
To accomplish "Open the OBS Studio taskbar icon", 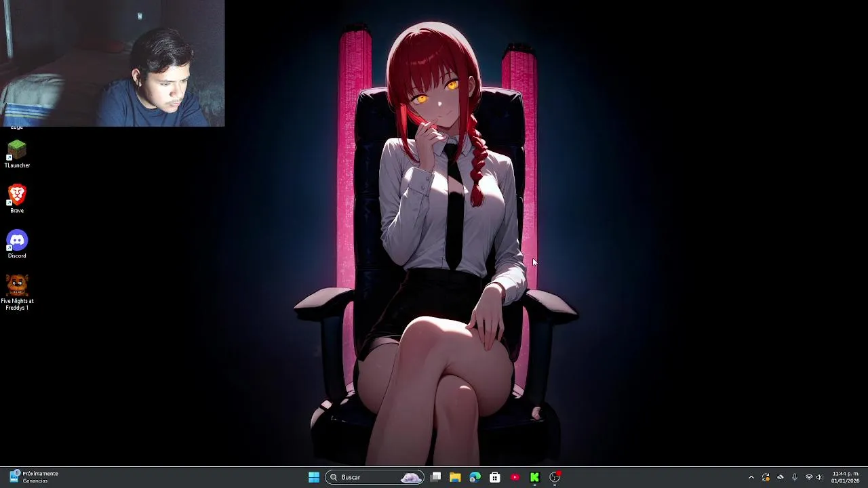I will [555, 477].
